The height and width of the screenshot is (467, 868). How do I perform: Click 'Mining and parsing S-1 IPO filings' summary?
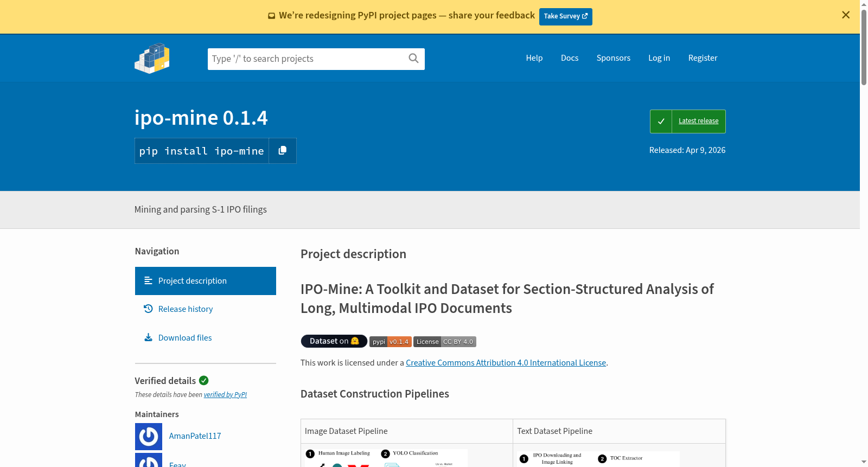[201, 209]
